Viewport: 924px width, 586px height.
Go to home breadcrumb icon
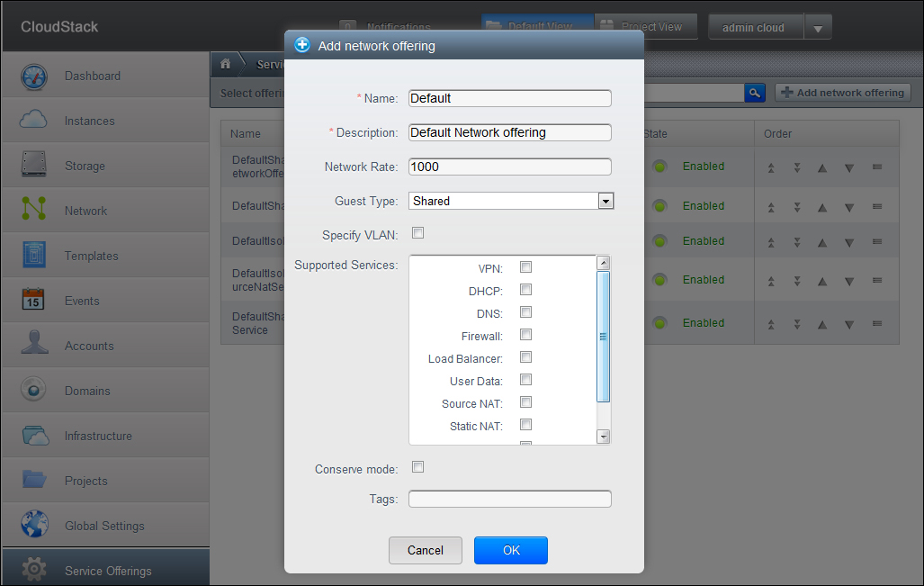[x=226, y=65]
